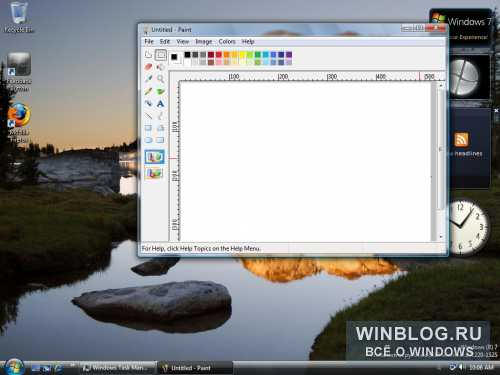This screenshot has width=500, height=375.
Task: Enable the opaque selection option thumbnail
Action: [x=154, y=157]
